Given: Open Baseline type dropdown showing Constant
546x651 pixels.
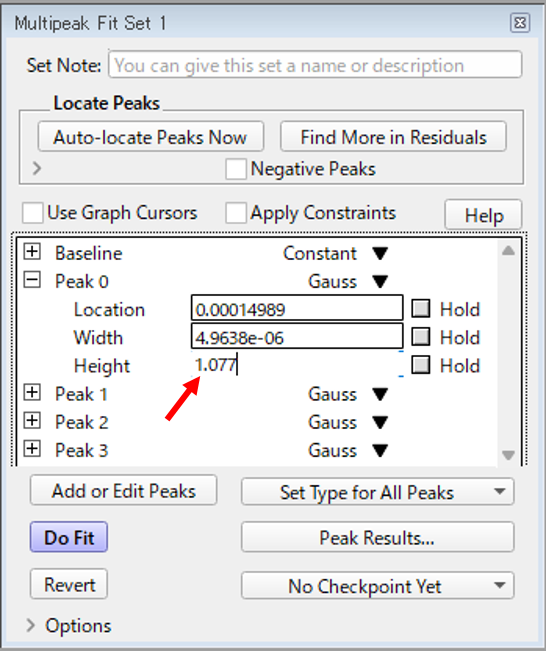Looking at the screenshot, I should coord(380,253).
